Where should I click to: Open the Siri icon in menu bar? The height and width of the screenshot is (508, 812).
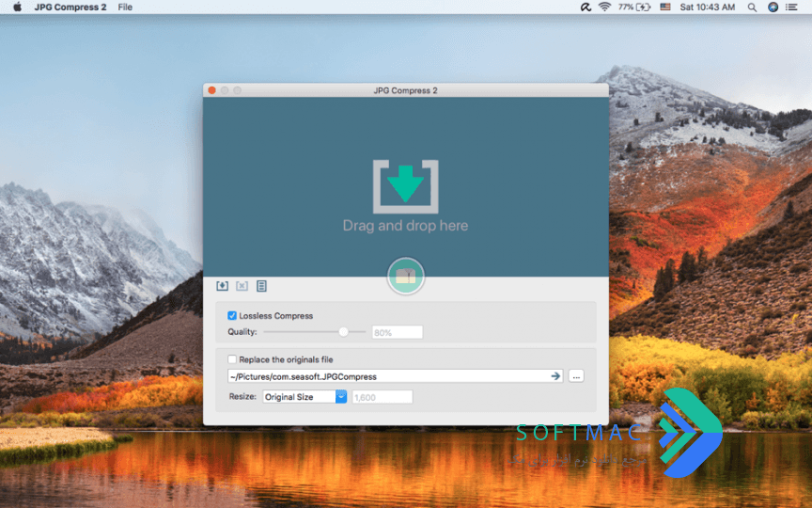point(773,7)
